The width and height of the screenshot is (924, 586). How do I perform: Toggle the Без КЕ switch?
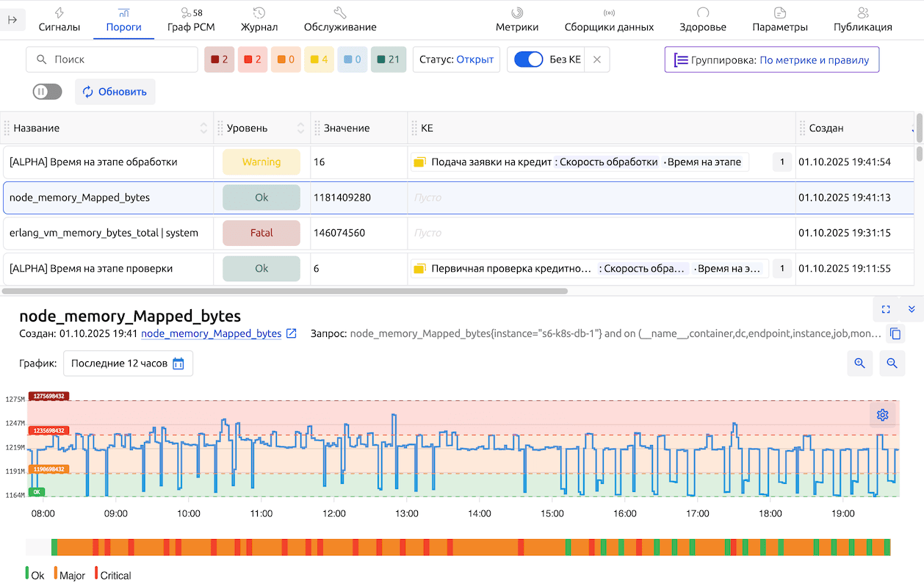pyautogui.click(x=528, y=59)
